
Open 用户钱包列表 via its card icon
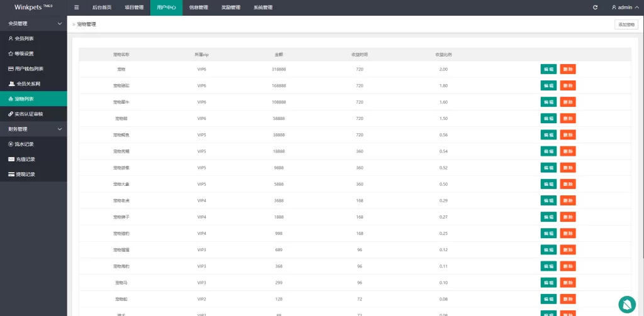pyautogui.click(x=11, y=68)
